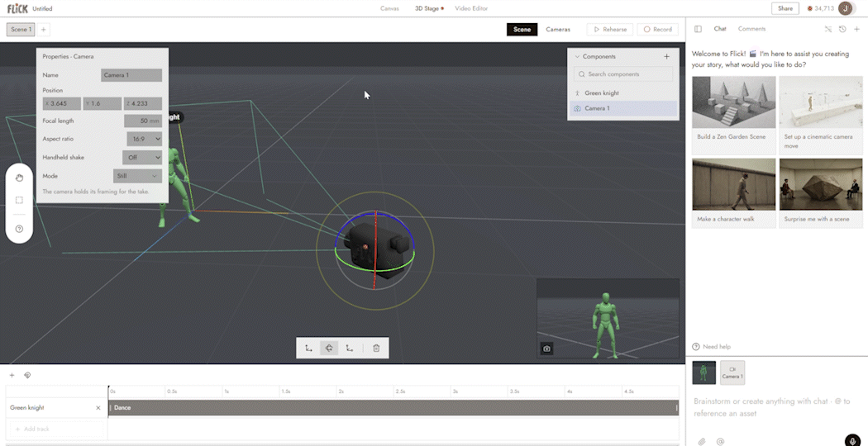Open the Comments tab
This screenshot has width=868, height=446.
tap(751, 29)
